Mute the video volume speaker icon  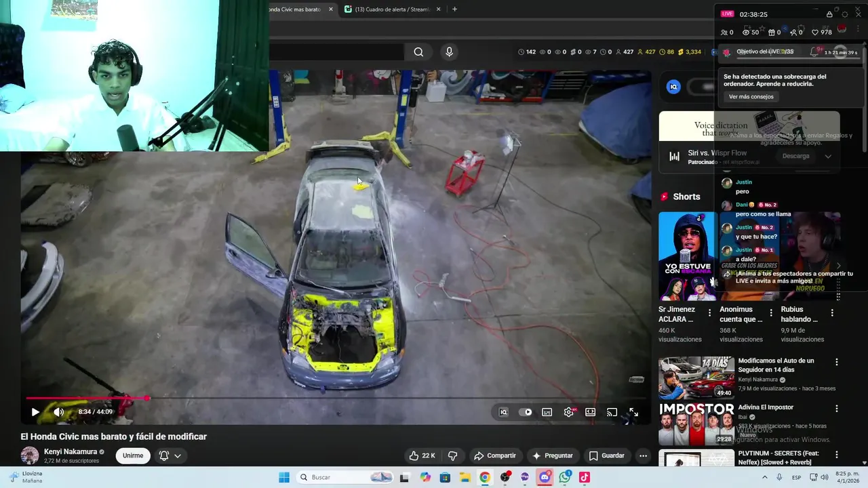tap(59, 412)
